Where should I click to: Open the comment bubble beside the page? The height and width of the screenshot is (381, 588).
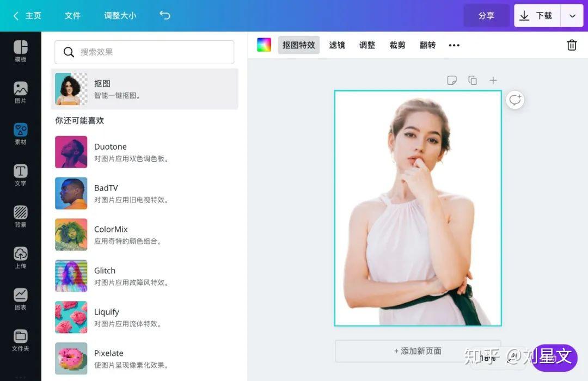coord(514,100)
